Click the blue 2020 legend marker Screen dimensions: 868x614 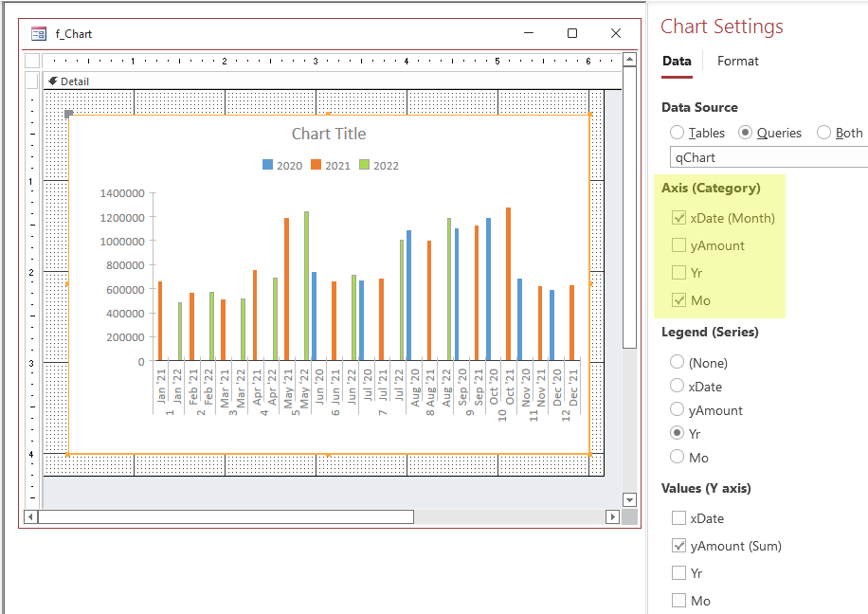267,166
